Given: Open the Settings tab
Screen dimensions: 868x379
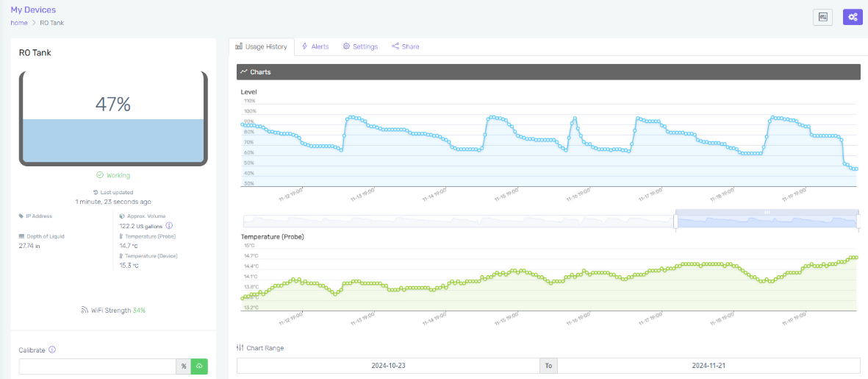Looking at the screenshot, I should coord(360,46).
